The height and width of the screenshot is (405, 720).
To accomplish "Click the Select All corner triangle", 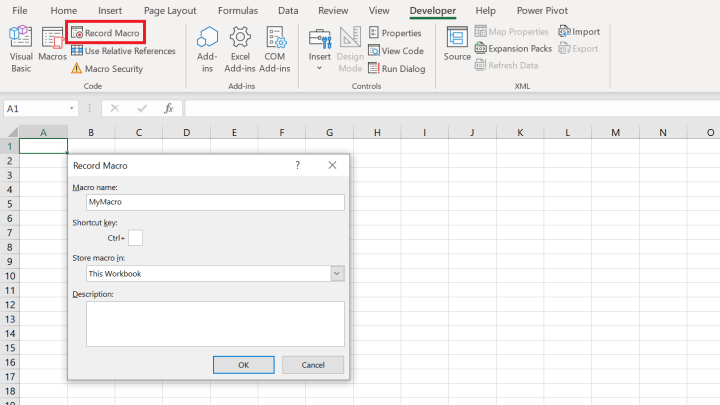I will (12, 132).
